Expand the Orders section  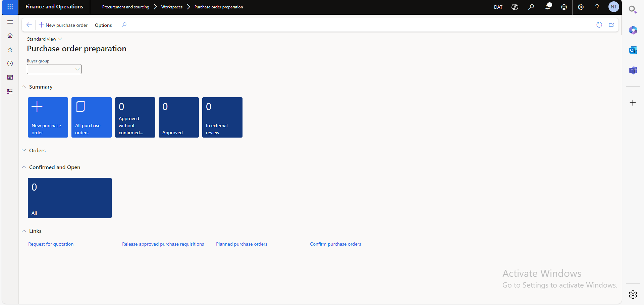[37, 151]
